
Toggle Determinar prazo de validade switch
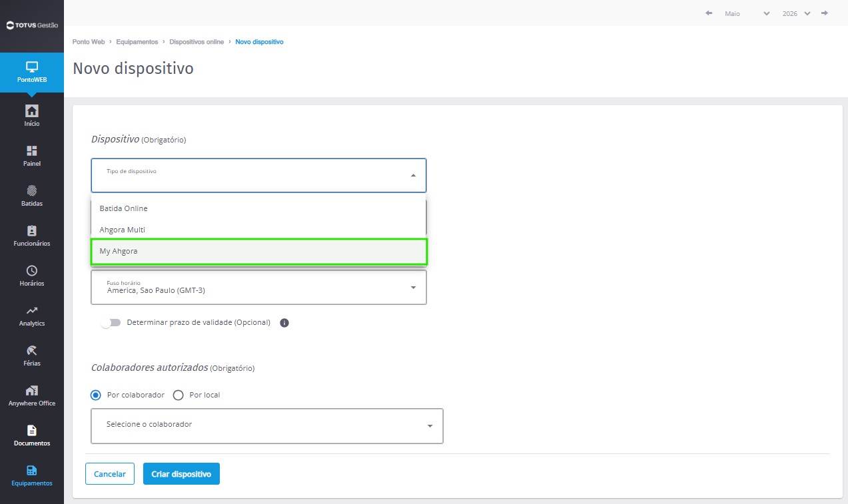pos(111,322)
